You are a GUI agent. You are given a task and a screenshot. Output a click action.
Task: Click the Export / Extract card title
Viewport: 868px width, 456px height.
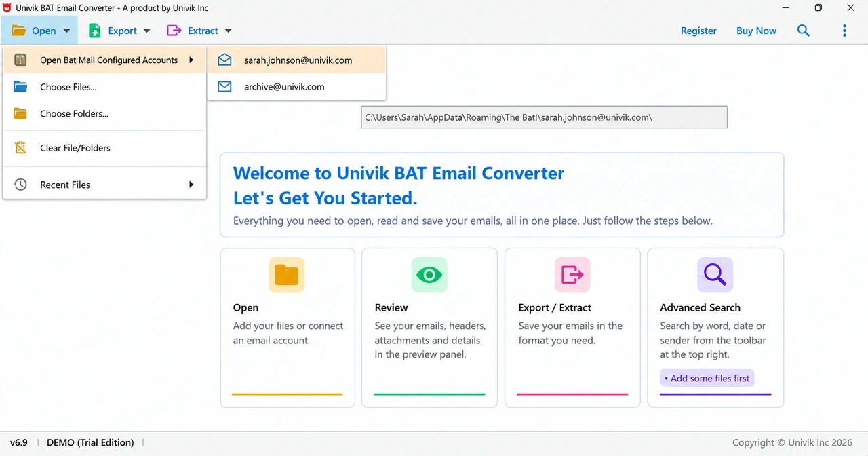pos(555,307)
